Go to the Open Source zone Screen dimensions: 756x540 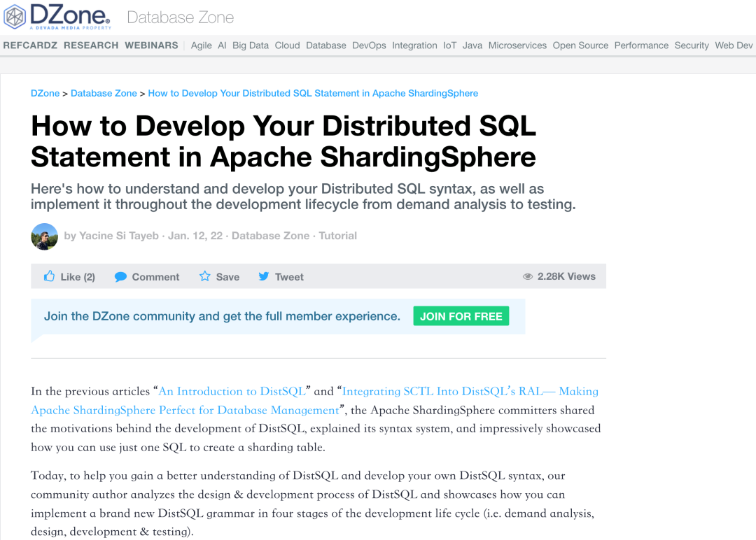(x=580, y=45)
